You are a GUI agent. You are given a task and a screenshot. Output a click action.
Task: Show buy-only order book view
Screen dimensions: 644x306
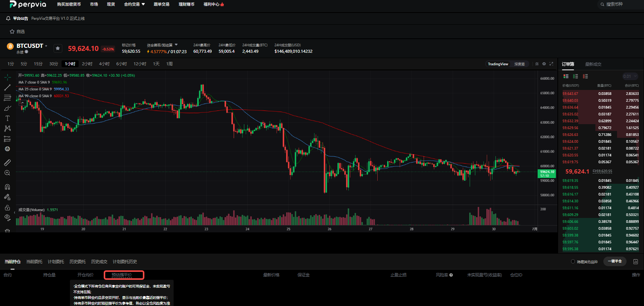click(x=576, y=76)
